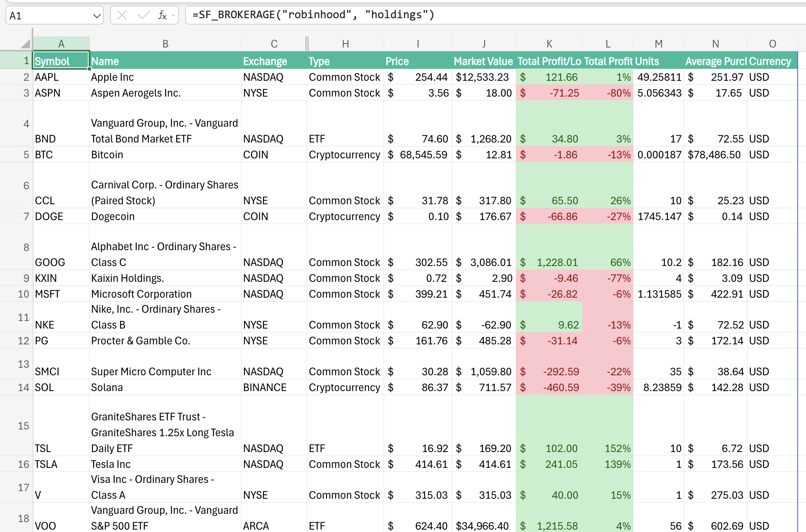This screenshot has width=806, height=532.
Task: Click the Cancel (X) icon beside the formula bar
Action: 122,15
